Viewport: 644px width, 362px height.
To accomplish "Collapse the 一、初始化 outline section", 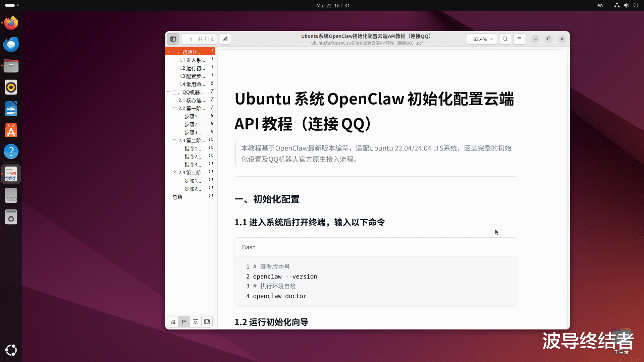I will [168, 52].
